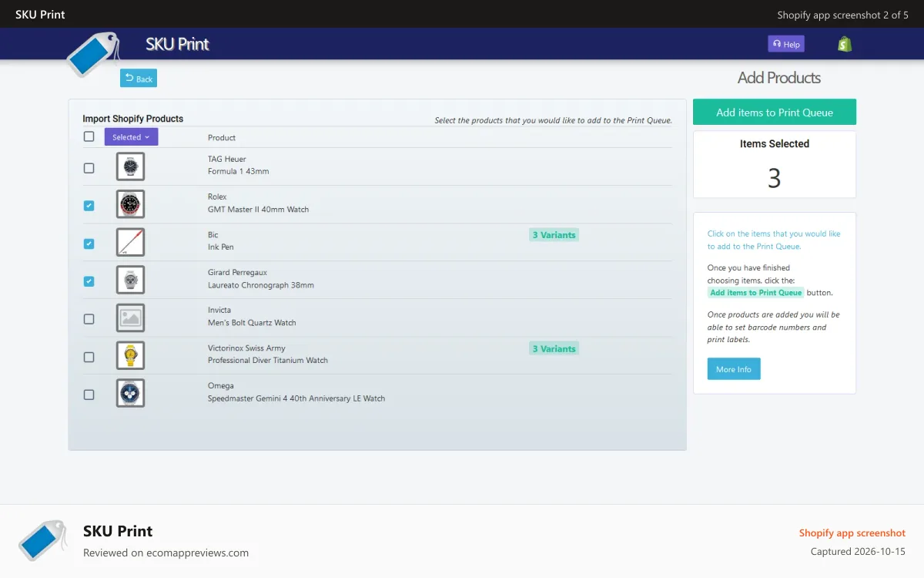
Task: Click the Bic Ink Pen thumbnail
Action: pyautogui.click(x=130, y=242)
